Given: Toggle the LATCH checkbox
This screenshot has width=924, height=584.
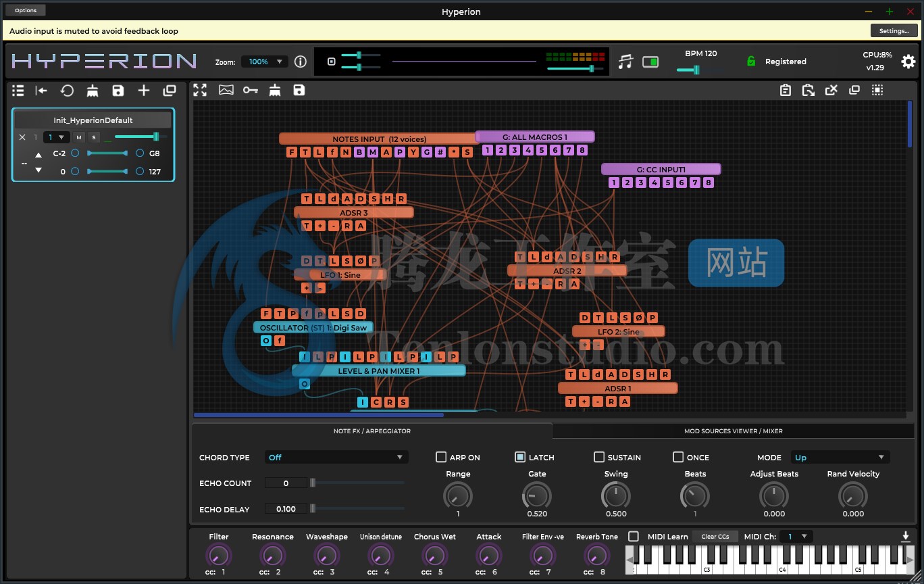Looking at the screenshot, I should (x=520, y=457).
